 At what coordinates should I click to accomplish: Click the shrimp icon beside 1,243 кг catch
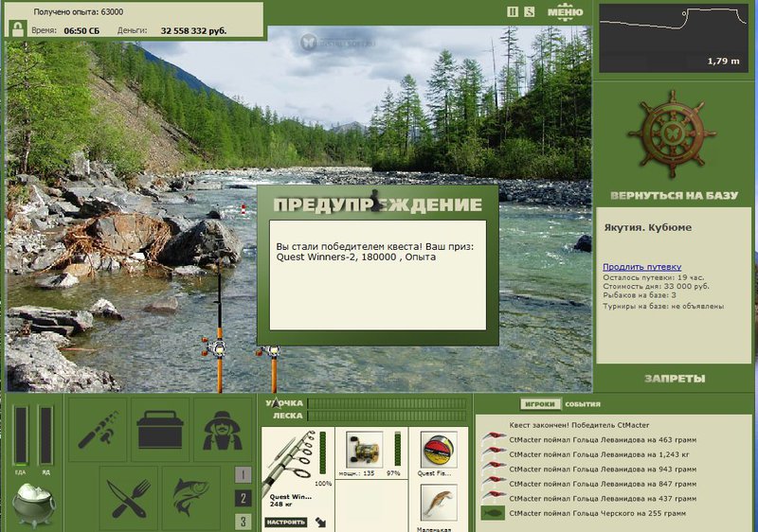(x=494, y=453)
